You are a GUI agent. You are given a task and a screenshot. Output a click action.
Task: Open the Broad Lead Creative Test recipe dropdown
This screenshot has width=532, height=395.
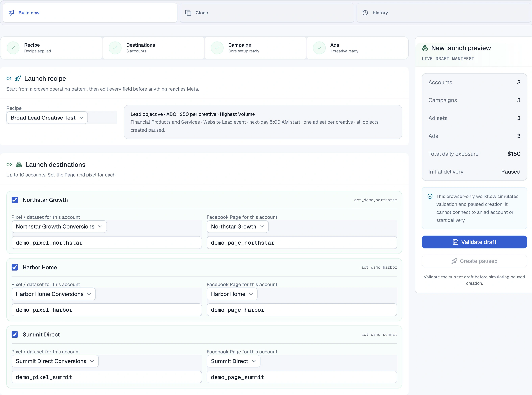(x=47, y=118)
